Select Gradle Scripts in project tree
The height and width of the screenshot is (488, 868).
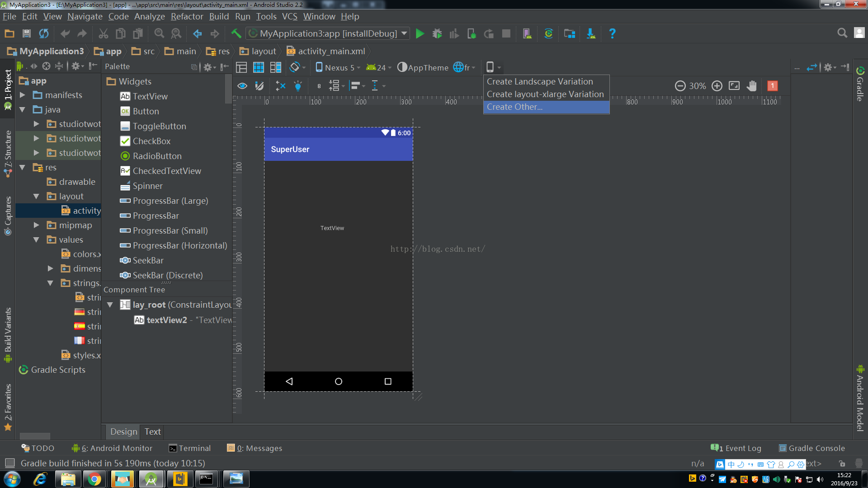click(52, 370)
